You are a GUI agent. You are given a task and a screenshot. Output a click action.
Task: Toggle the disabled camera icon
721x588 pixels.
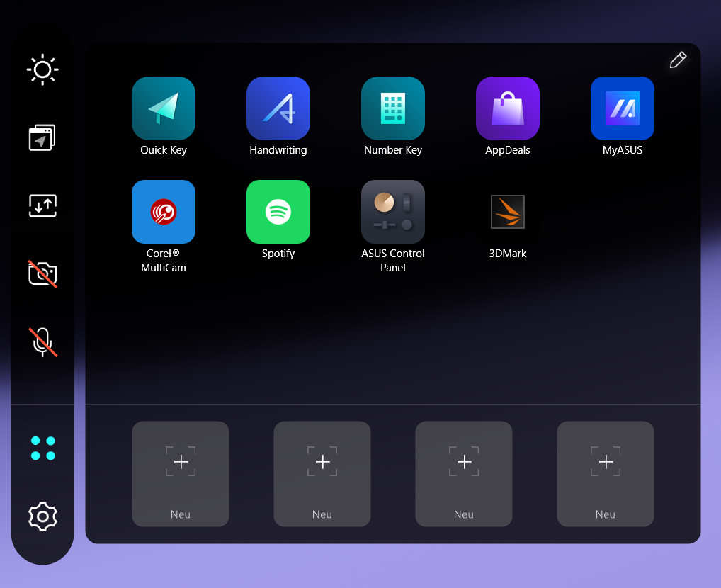tap(42, 273)
